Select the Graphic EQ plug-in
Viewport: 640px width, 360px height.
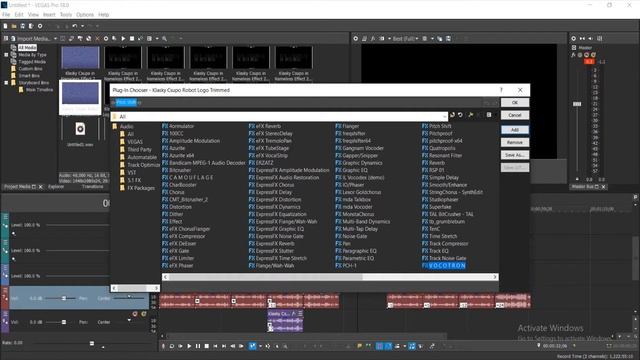click(x=355, y=170)
